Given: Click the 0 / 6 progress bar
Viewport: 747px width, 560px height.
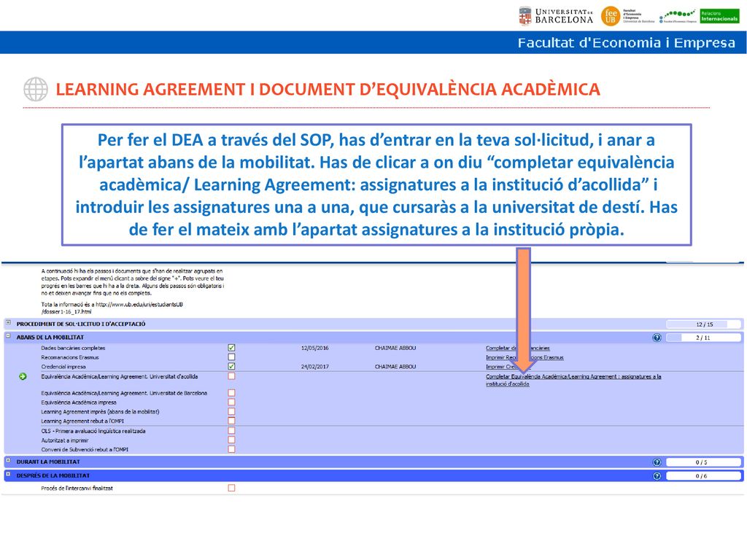Looking at the screenshot, I should 704,476.
